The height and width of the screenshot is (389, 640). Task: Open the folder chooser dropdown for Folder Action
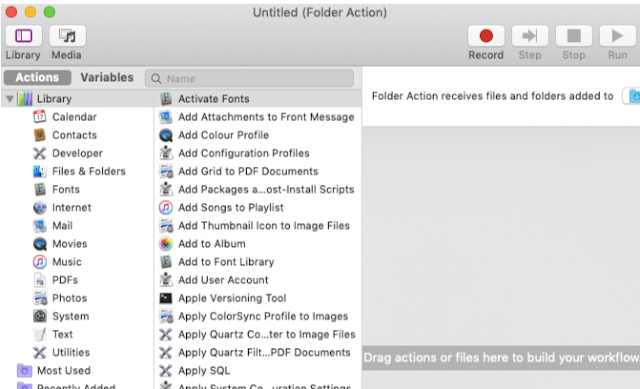click(631, 96)
